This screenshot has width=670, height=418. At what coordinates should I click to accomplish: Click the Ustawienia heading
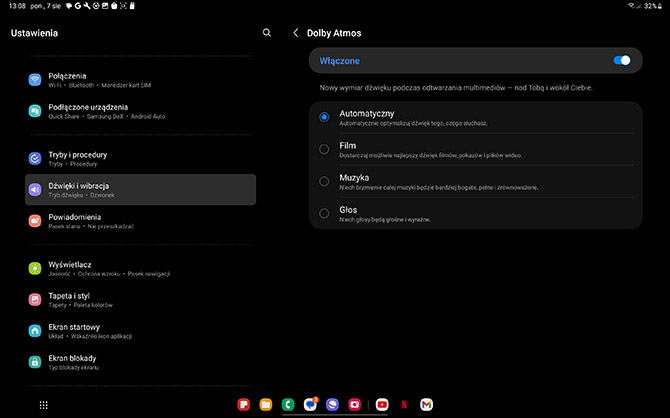pyautogui.click(x=34, y=33)
